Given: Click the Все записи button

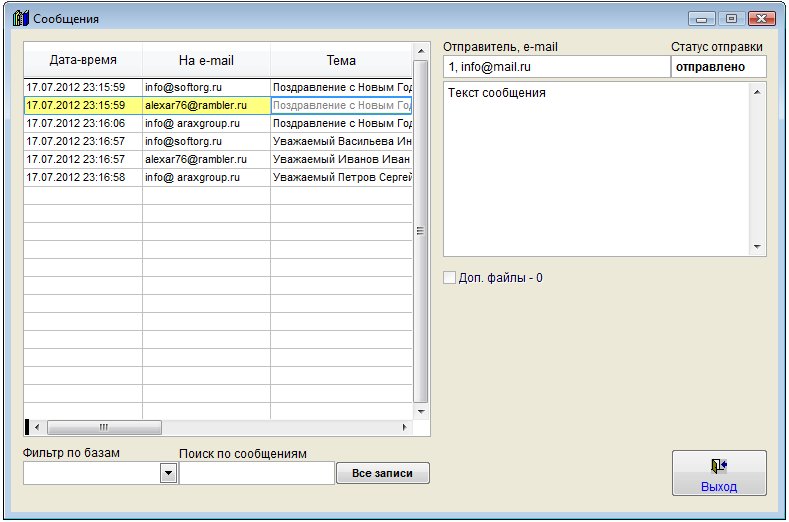Looking at the screenshot, I should point(382,473).
